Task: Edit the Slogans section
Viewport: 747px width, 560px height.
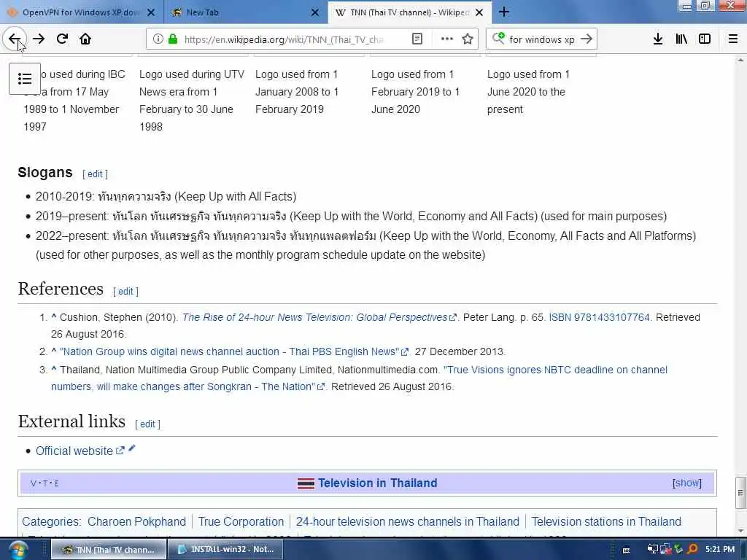Action: pyautogui.click(x=95, y=174)
